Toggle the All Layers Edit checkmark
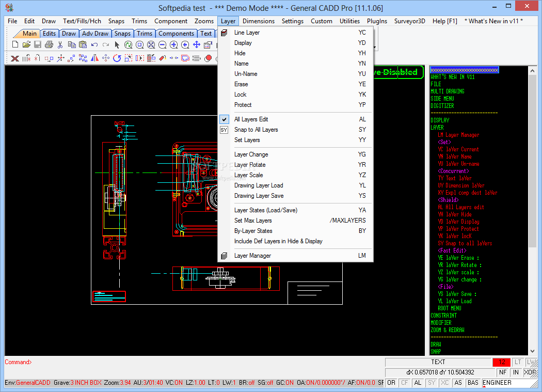 pyautogui.click(x=224, y=119)
